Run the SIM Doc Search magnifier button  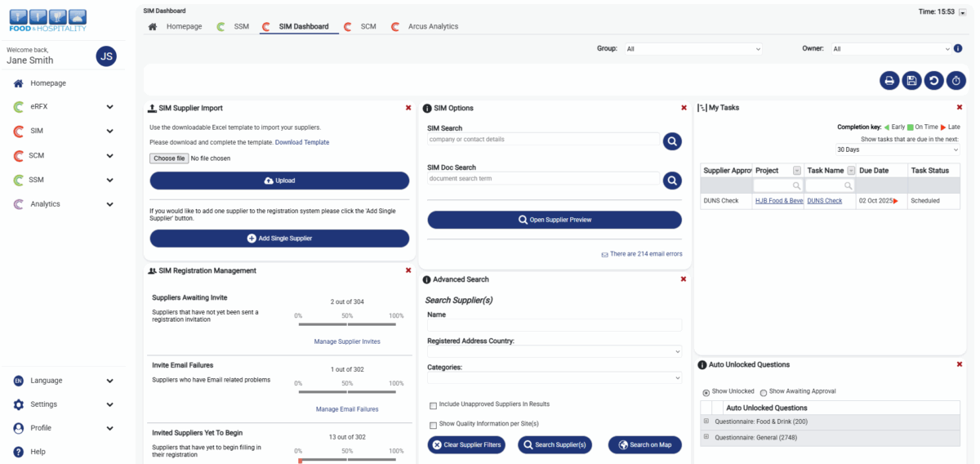point(672,181)
